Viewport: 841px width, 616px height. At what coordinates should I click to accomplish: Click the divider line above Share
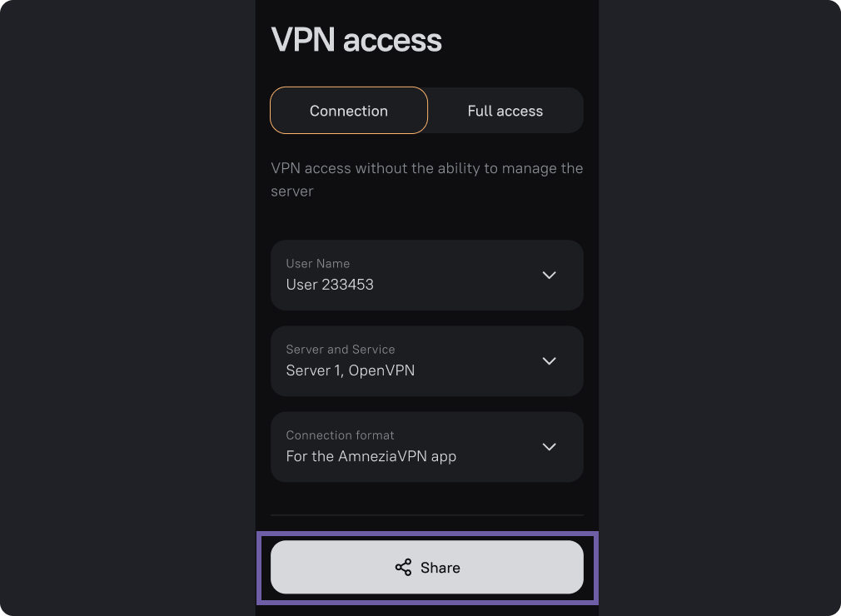click(x=426, y=515)
